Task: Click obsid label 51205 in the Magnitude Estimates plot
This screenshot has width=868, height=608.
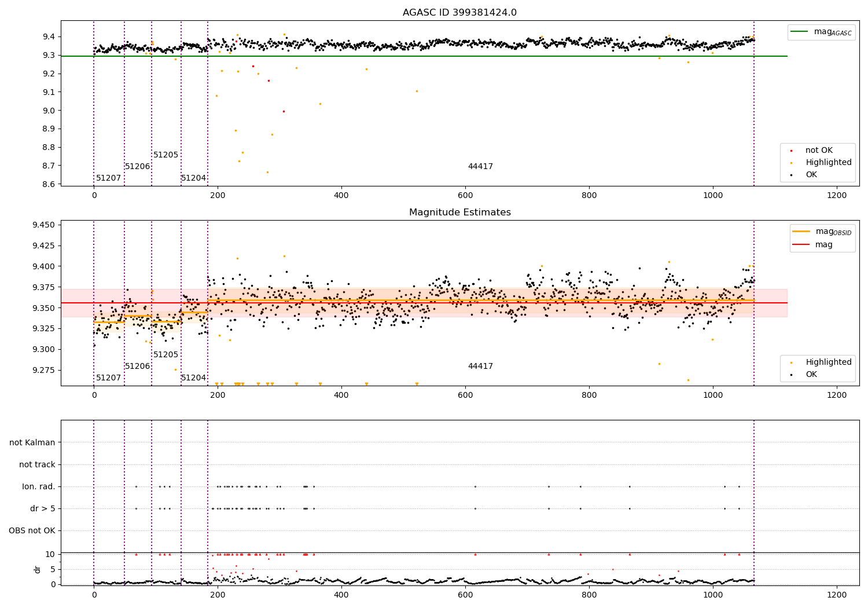Action: tap(166, 355)
